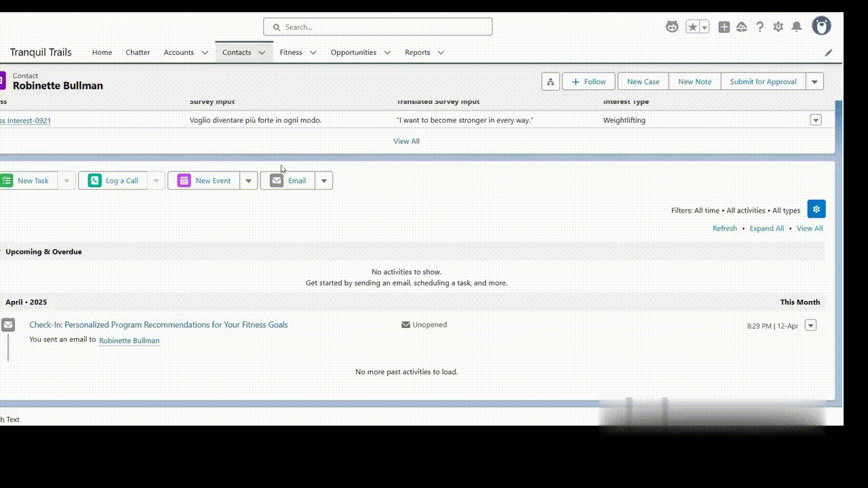Click the New Task checklist icon
The height and width of the screenshot is (488, 868).
tap(6, 180)
